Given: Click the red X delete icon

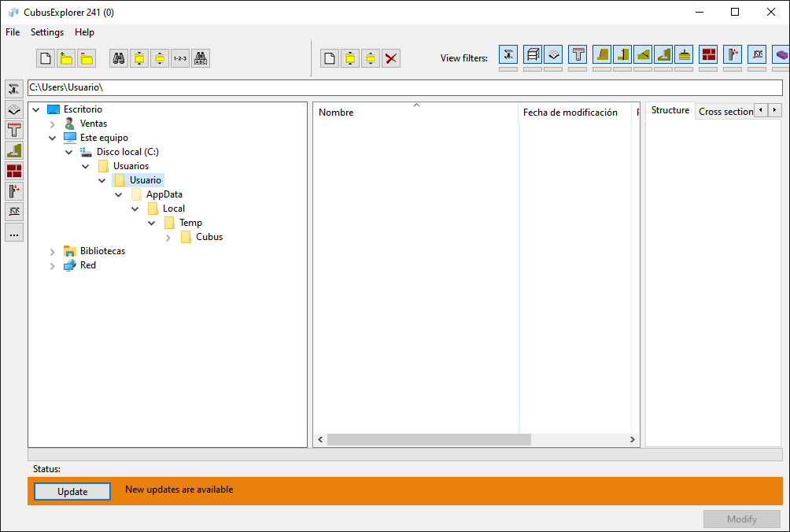Looking at the screenshot, I should (x=391, y=58).
